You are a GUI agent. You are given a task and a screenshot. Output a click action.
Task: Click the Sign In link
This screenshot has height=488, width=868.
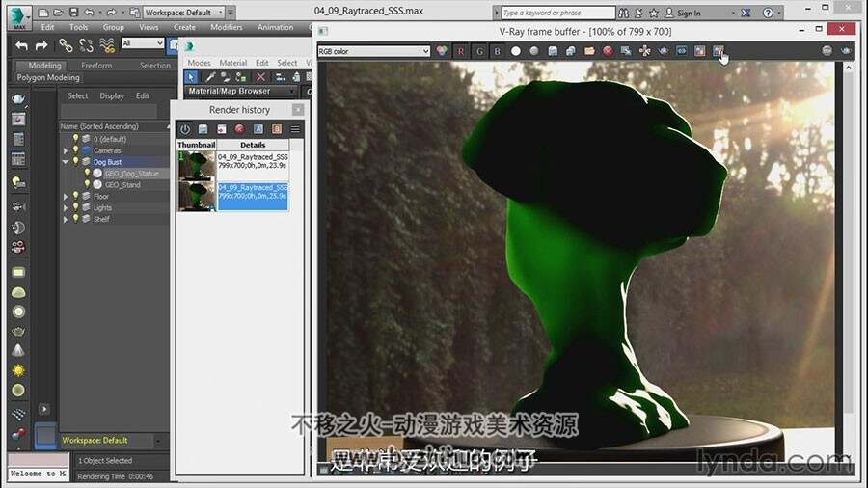(689, 13)
